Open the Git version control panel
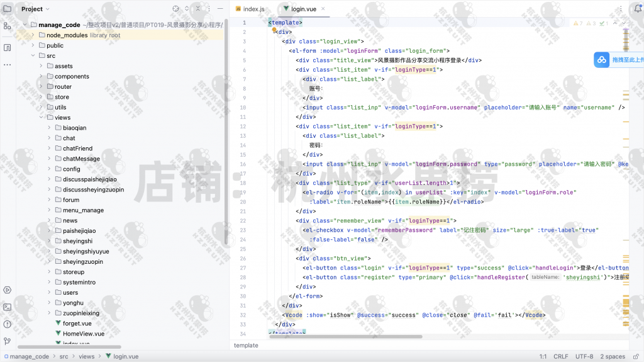This screenshot has height=362, width=644. click(8, 341)
